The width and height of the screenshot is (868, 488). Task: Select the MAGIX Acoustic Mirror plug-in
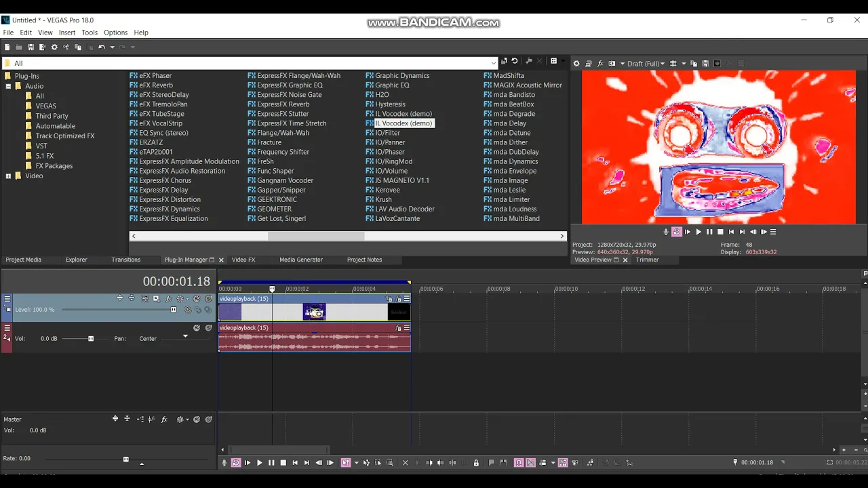click(528, 85)
